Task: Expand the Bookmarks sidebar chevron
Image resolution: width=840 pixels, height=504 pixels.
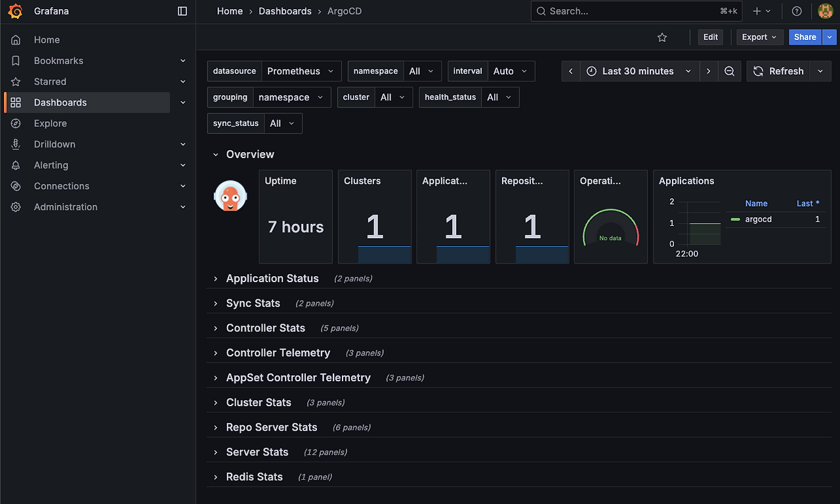Action: pyautogui.click(x=183, y=61)
